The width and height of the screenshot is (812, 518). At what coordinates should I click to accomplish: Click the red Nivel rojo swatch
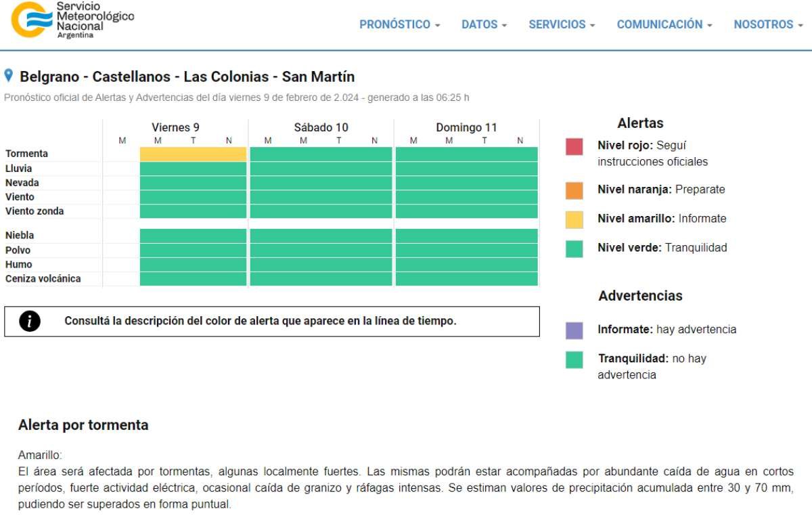pyautogui.click(x=574, y=147)
